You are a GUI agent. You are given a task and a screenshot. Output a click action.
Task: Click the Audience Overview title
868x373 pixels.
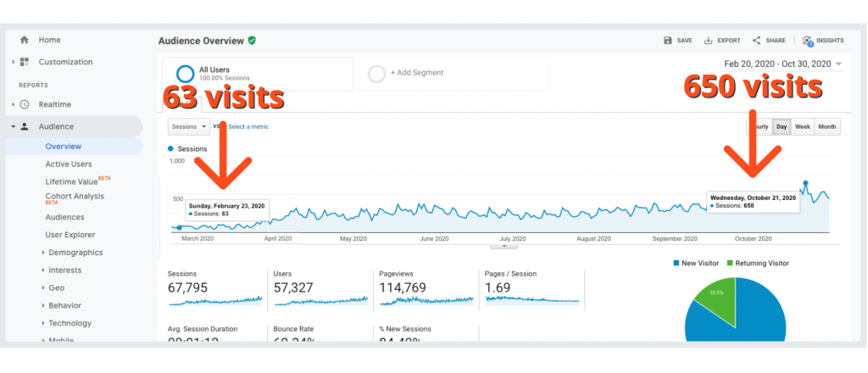(x=201, y=41)
